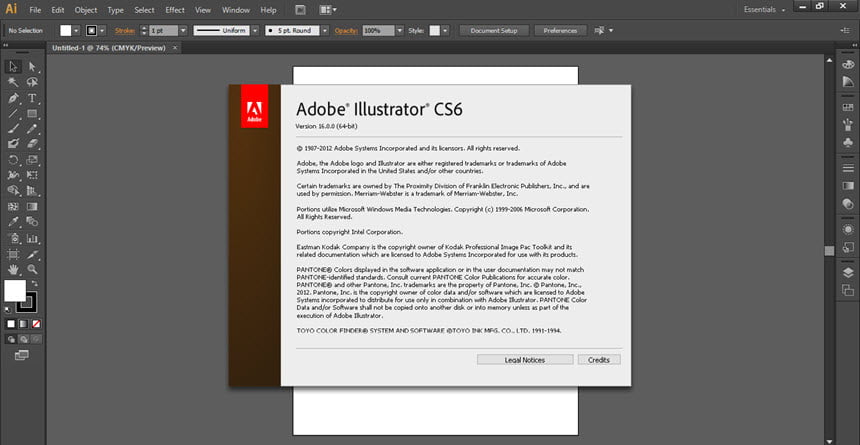The image size is (860, 445).
Task: Select the Zoom tool
Action: coord(32,269)
